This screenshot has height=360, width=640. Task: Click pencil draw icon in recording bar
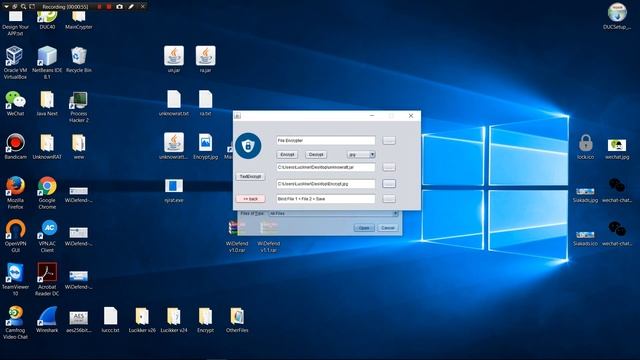(x=131, y=7)
